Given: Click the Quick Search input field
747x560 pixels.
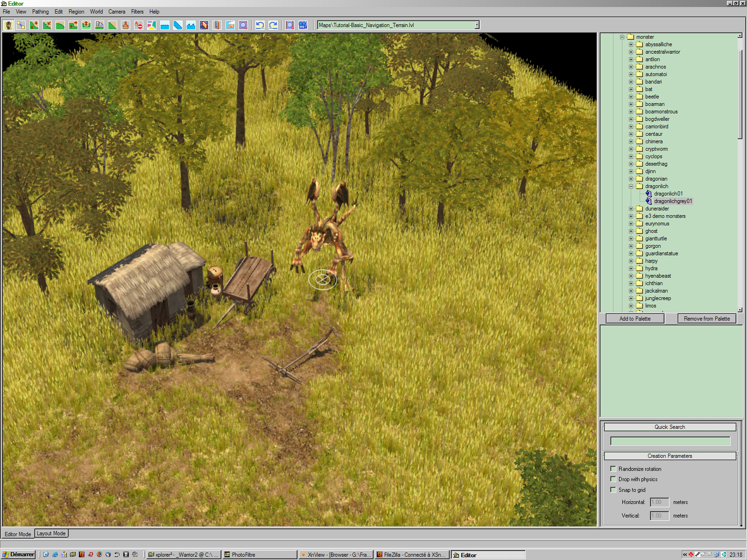Looking at the screenshot, I should pos(670,441).
